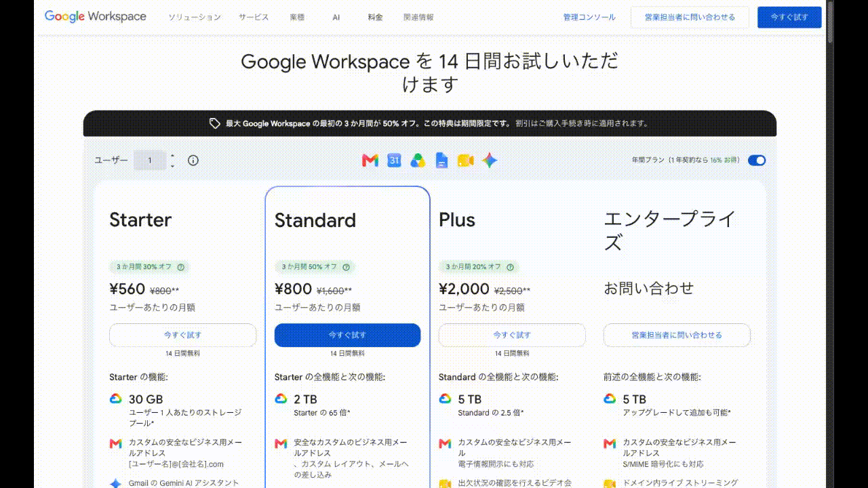Click the Google Docs icon
The height and width of the screenshot is (488, 868).
point(441,161)
